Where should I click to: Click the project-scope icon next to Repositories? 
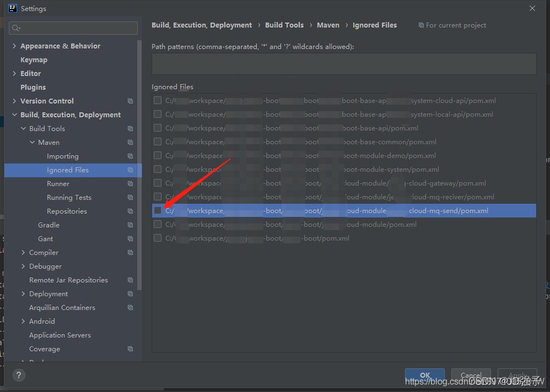pyautogui.click(x=130, y=211)
